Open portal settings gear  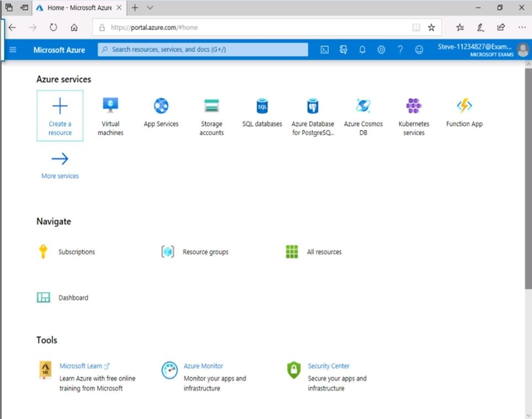[x=381, y=50]
